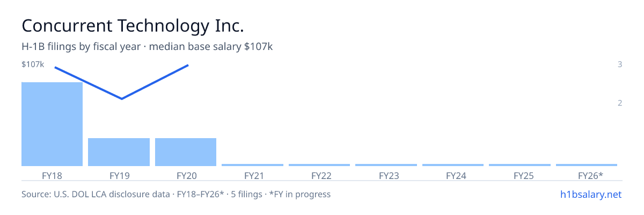Click the FY18 axis label
Image resolution: width=644 pixels, height=215 pixels.
(x=52, y=175)
